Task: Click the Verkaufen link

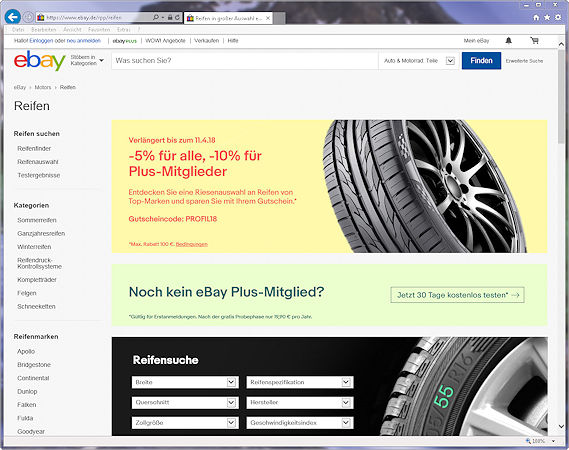Action: [206, 41]
